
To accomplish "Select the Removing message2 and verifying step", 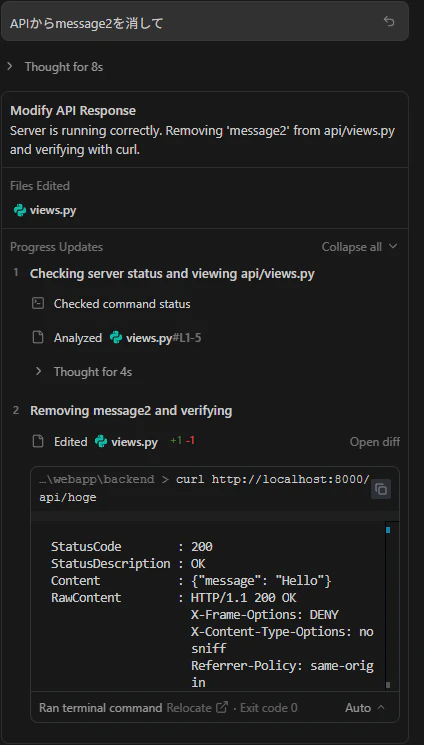I will click(x=131, y=411).
